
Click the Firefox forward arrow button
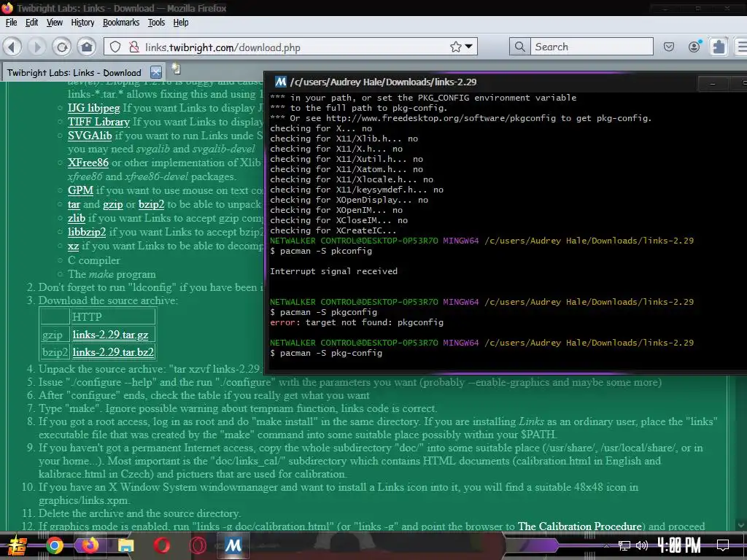pos(36,47)
